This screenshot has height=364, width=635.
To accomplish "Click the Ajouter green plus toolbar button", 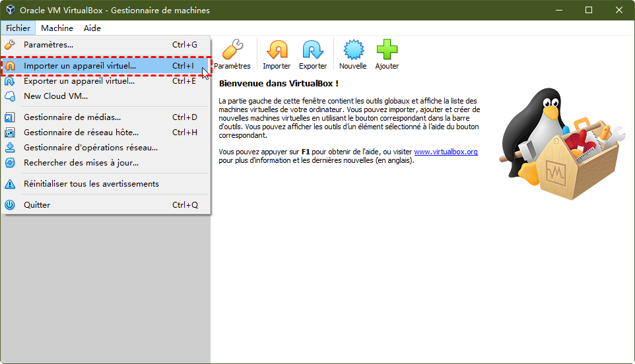I will coord(387,54).
